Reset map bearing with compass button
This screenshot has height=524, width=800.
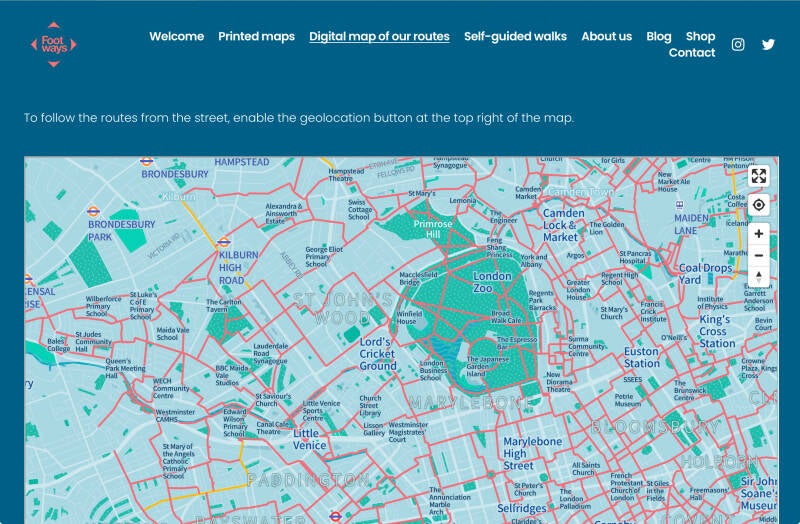point(759,277)
